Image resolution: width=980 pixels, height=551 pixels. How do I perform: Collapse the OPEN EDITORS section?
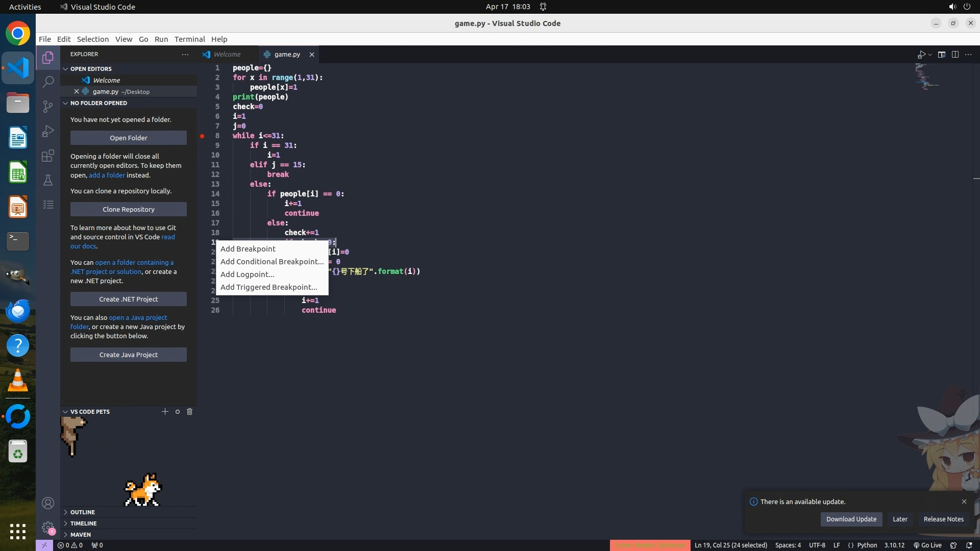pyautogui.click(x=91, y=69)
